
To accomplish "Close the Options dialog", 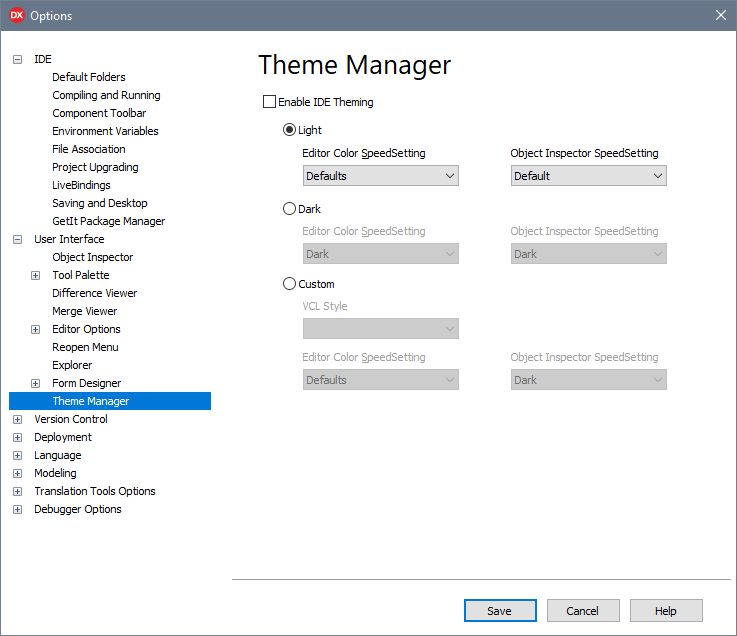I will click(721, 15).
